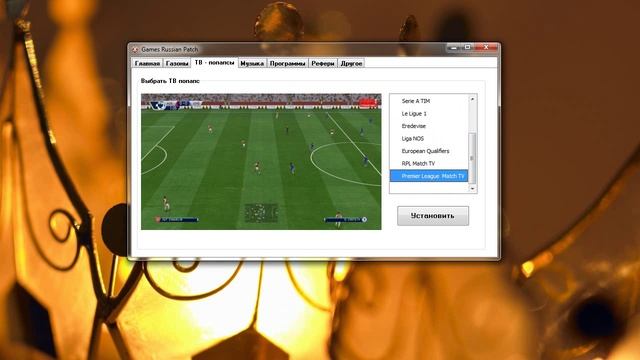Screen dimensions: 640x360
Task: Maximize the Games Russian Patch window
Action: [467, 48]
